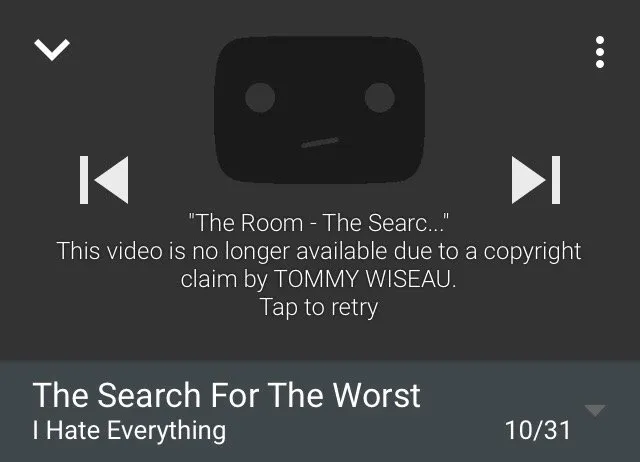
Task: Click the "claim by" text in the message
Action: pos(224,279)
